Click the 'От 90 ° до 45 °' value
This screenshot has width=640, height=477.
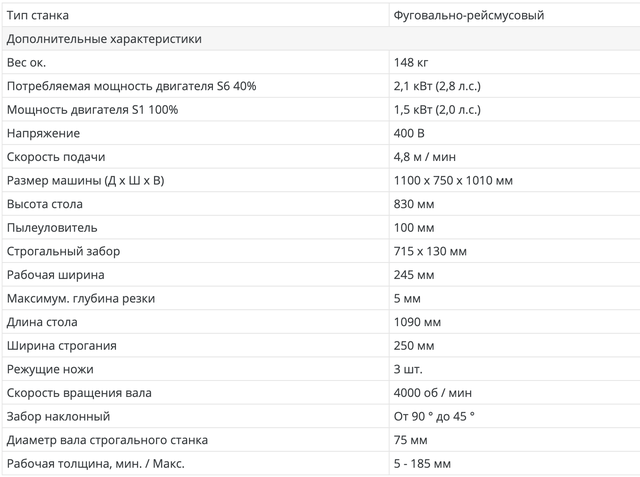point(435,416)
